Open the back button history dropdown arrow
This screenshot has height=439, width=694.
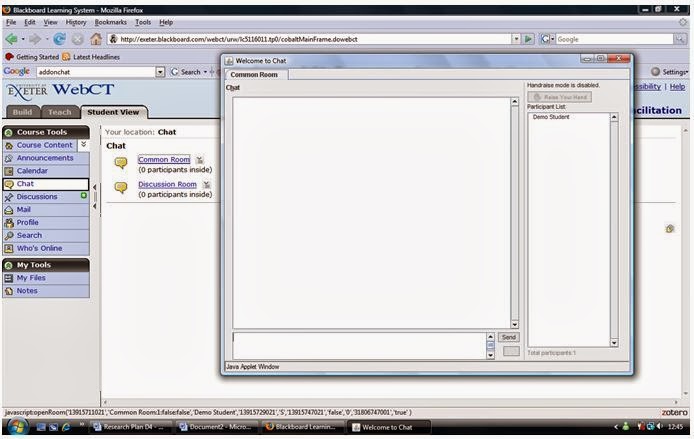pos(23,39)
